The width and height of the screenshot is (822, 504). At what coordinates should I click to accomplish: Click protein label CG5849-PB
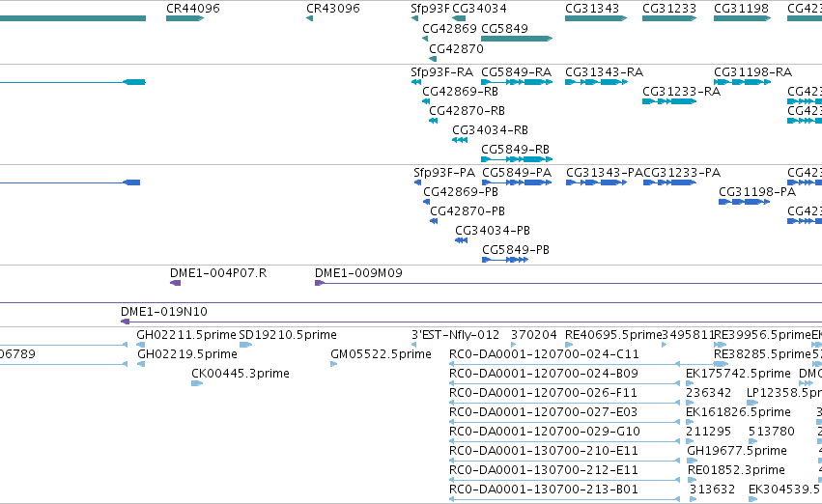(516, 250)
